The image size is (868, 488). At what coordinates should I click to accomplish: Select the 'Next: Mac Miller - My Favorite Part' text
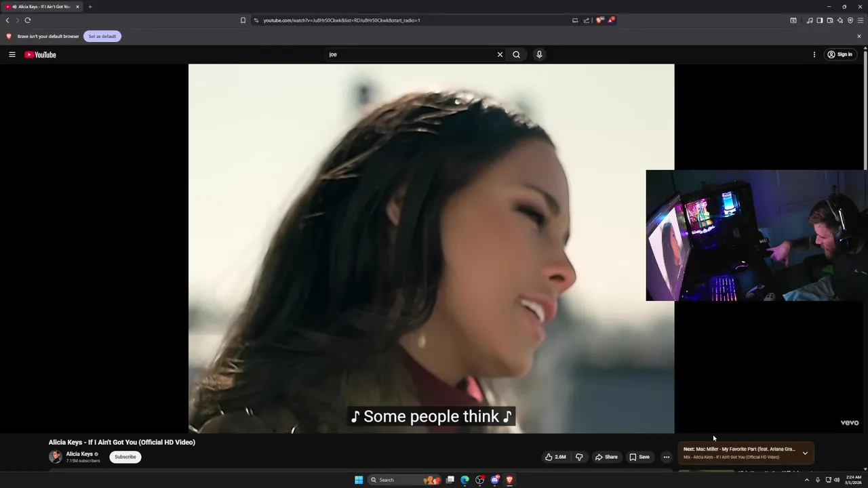[739, 449]
